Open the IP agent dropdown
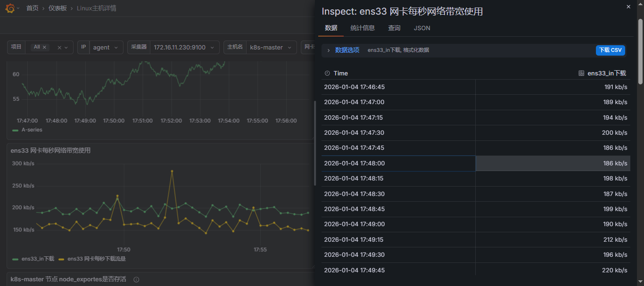This screenshot has height=286, width=644. tap(106, 48)
